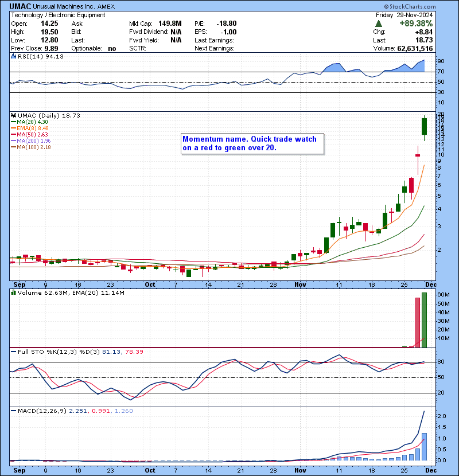
Task: Click the Volume figure 62,631,516
Action: (x=415, y=49)
